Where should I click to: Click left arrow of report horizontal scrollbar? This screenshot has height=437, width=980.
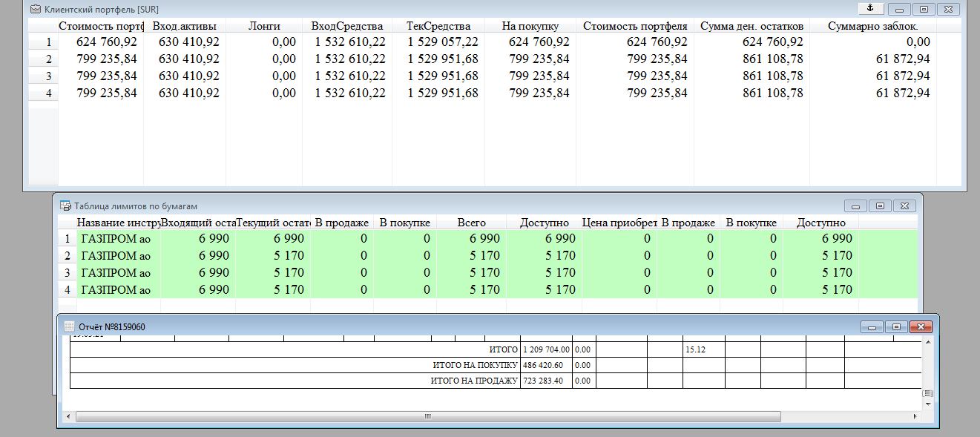click(69, 417)
